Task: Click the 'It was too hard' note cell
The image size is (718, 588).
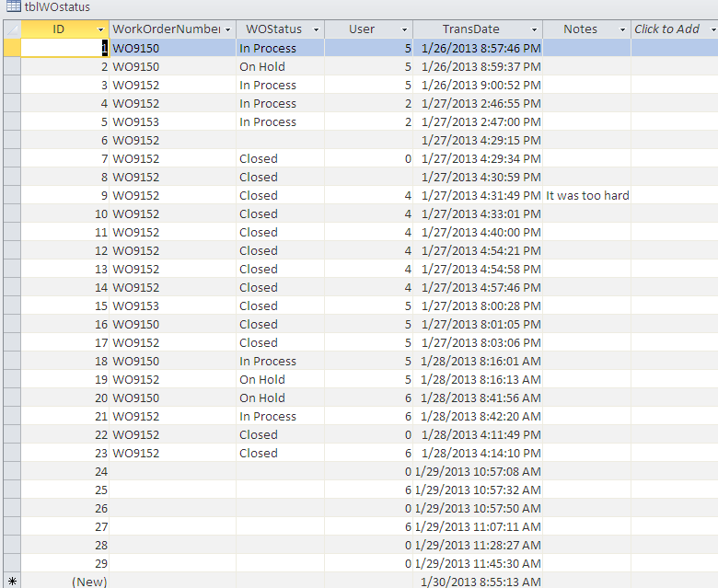Action: point(587,195)
